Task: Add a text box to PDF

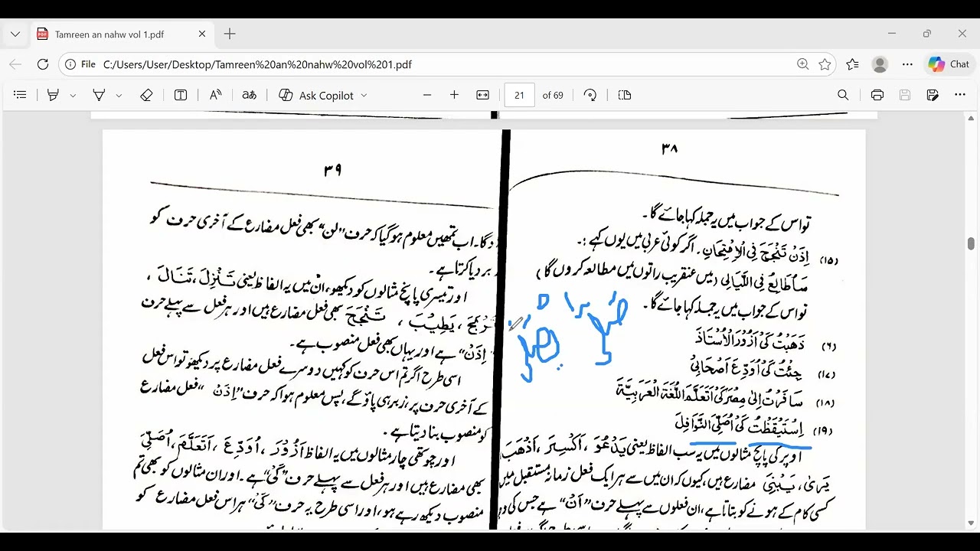Action: click(x=181, y=95)
